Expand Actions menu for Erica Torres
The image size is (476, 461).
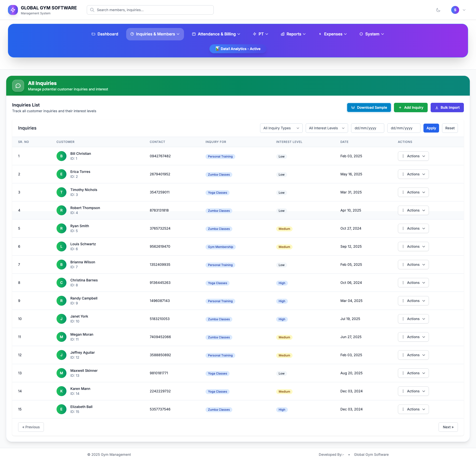pyautogui.click(x=413, y=174)
